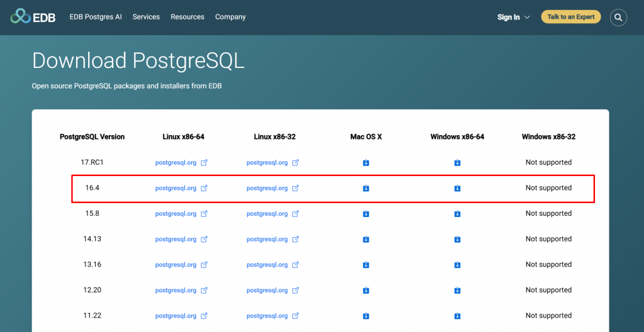Click external-link icon for 13.16 Linux x86-64
Image resolution: width=644 pixels, height=332 pixels.
tap(204, 265)
